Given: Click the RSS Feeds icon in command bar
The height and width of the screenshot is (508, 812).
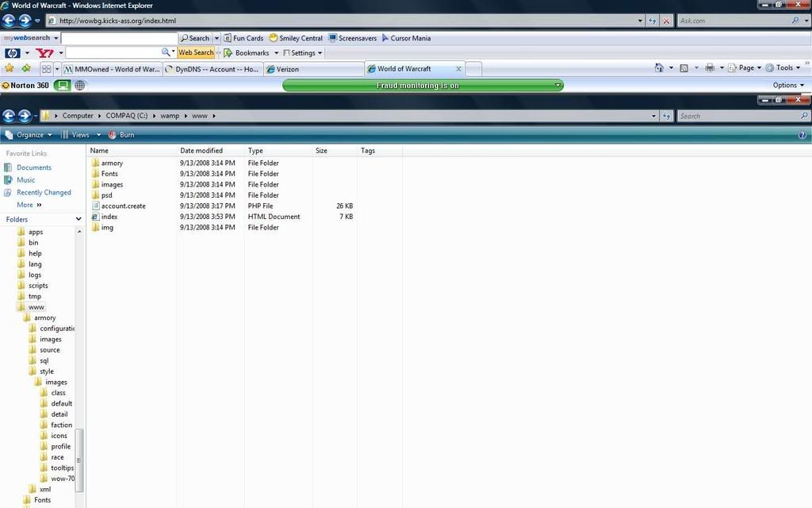Looking at the screenshot, I should pos(684,68).
